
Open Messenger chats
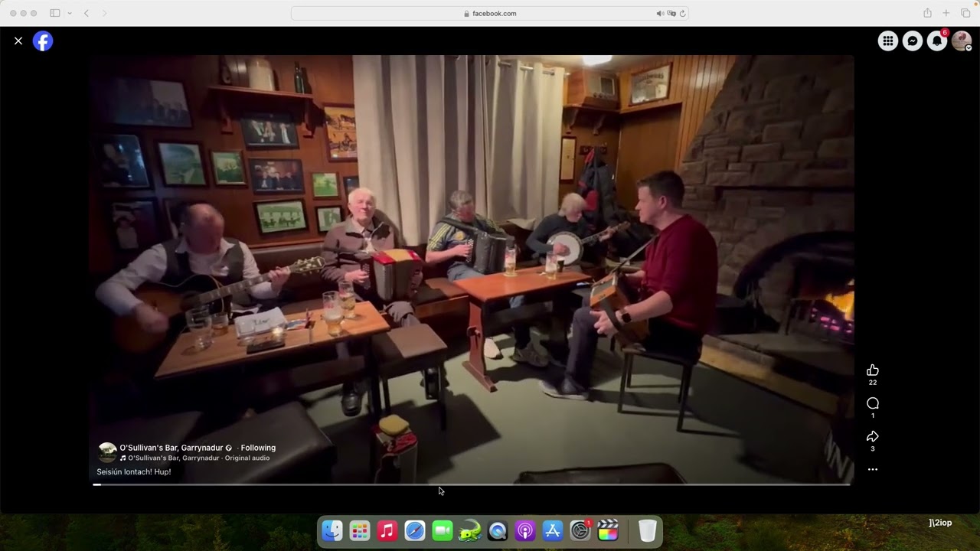click(x=913, y=41)
